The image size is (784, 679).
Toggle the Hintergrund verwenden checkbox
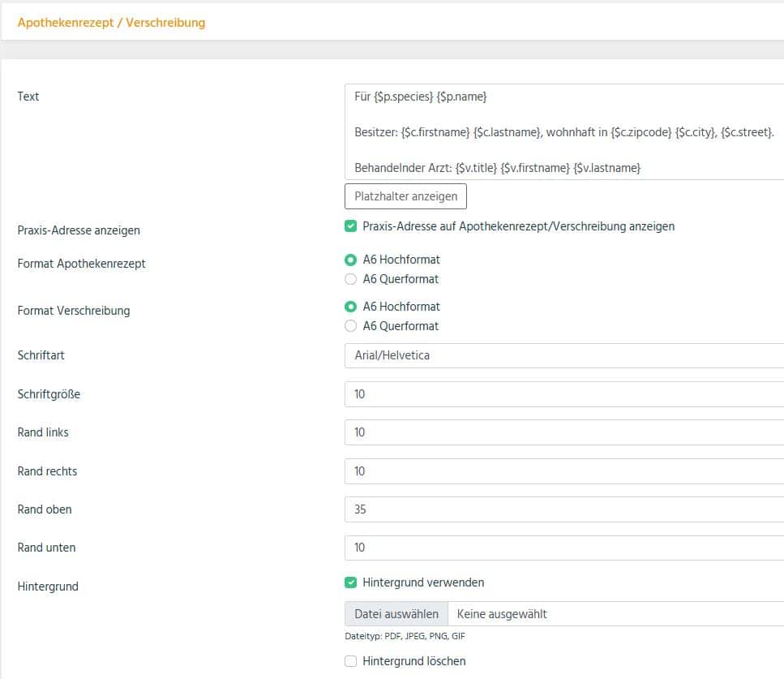pos(350,582)
